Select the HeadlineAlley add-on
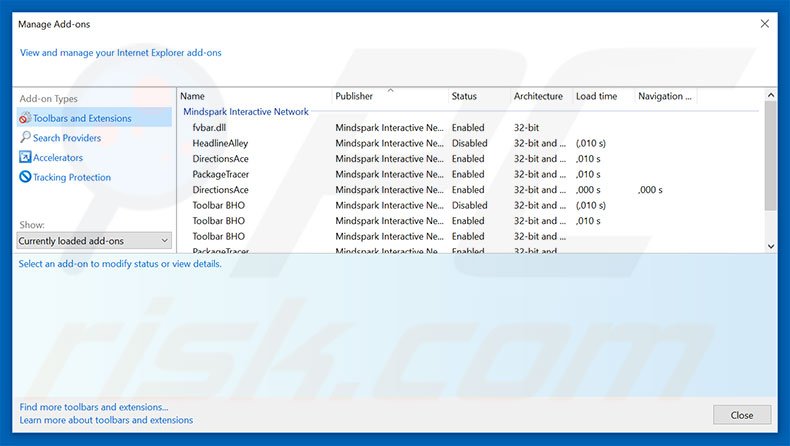 (x=220, y=143)
